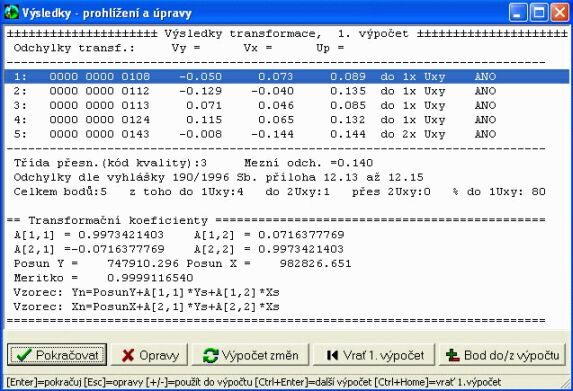Select result row 4 point 0124
This screenshot has width=573, height=391.
286,119
